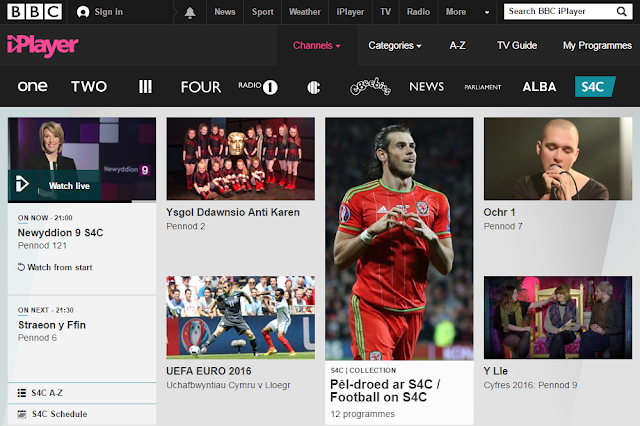Click Y Lle title text
Image resolution: width=640 pixels, height=426 pixels.
pos(496,371)
